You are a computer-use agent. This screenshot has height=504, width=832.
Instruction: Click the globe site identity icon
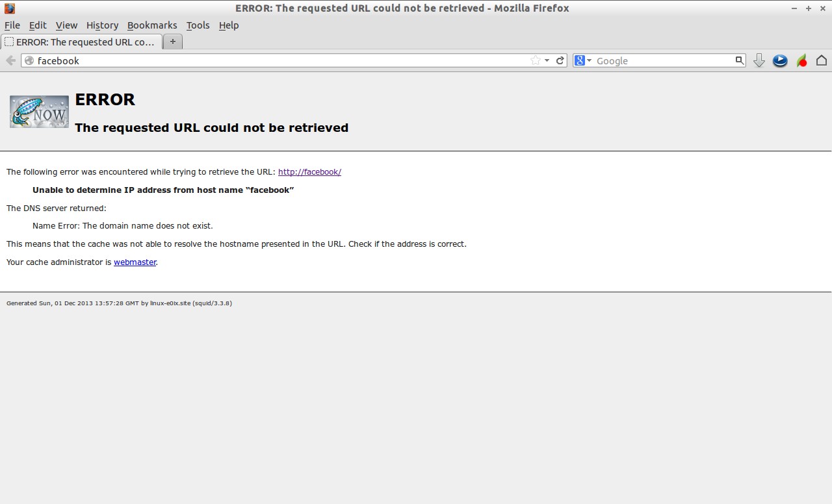pos(29,60)
